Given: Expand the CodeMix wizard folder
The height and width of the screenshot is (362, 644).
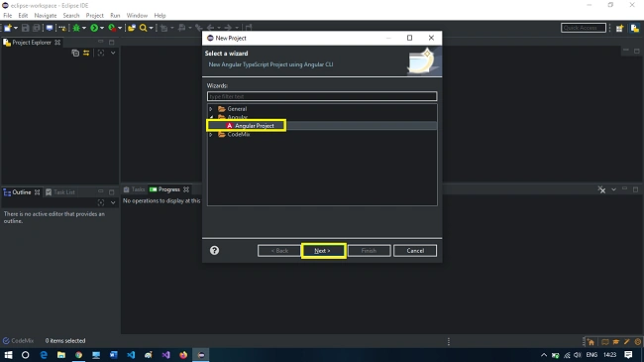Looking at the screenshot, I should click(211, 135).
